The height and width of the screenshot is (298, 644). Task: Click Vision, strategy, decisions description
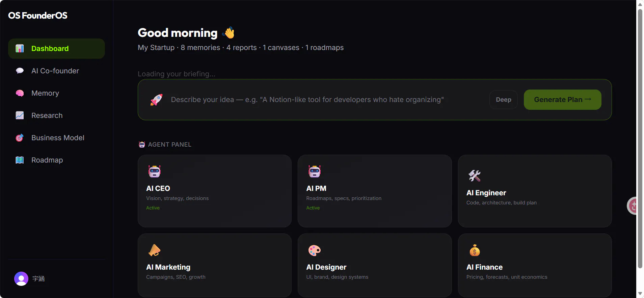[x=177, y=198]
